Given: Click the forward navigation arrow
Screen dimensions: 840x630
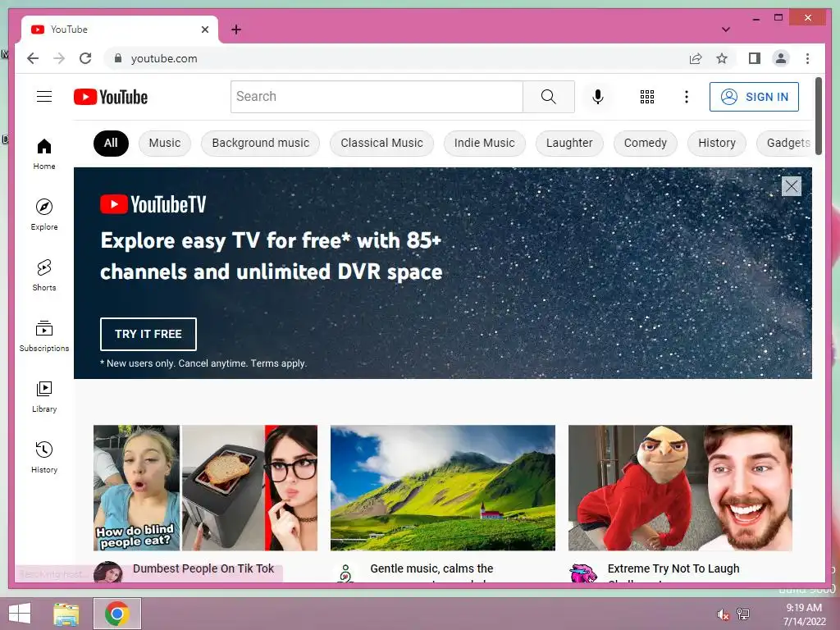Looking at the screenshot, I should 59,58.
